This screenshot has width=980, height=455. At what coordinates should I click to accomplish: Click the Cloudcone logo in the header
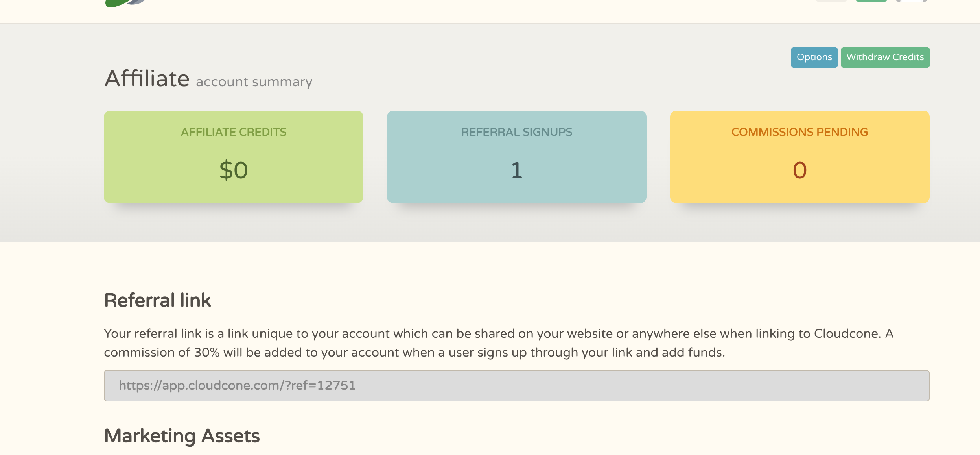pyautogui.click(x=126, y=2)
